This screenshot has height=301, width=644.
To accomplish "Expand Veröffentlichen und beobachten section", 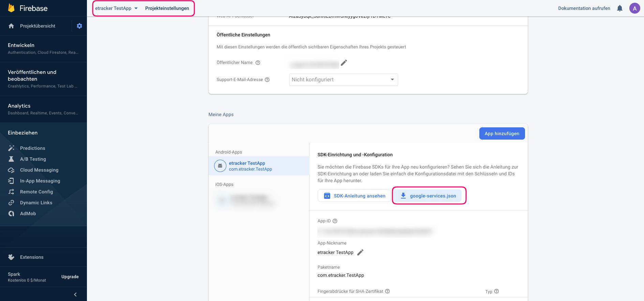I will [x=43, y=79].
